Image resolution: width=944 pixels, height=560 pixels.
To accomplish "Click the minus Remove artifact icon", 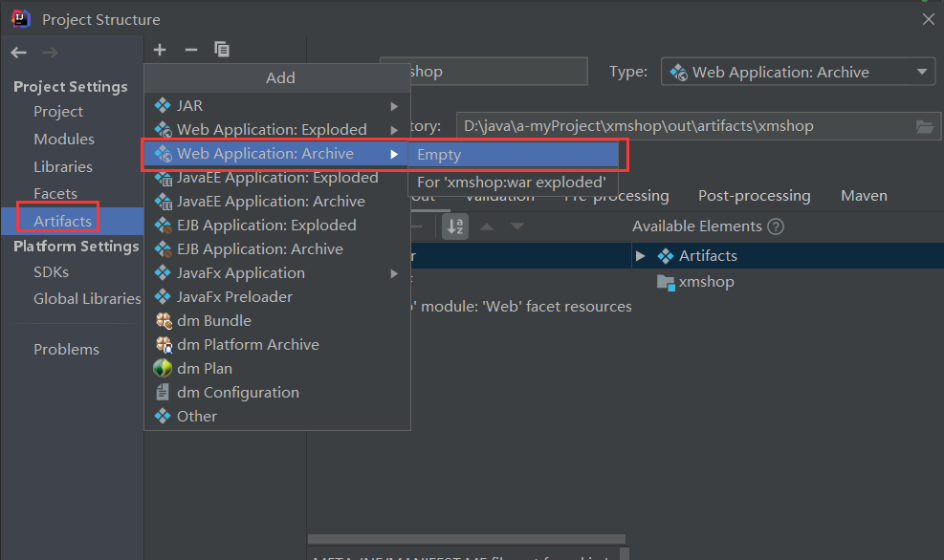I will click(x=191, y=50).
